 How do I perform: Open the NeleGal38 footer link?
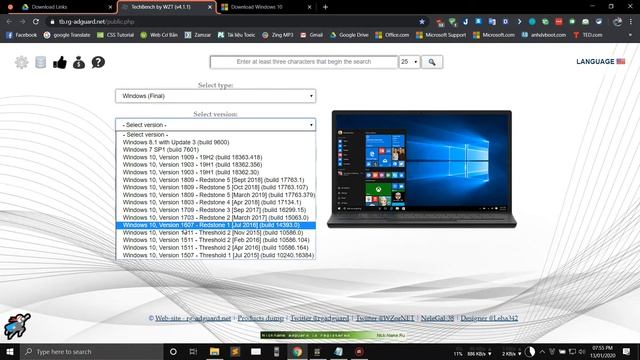(438, 318)
